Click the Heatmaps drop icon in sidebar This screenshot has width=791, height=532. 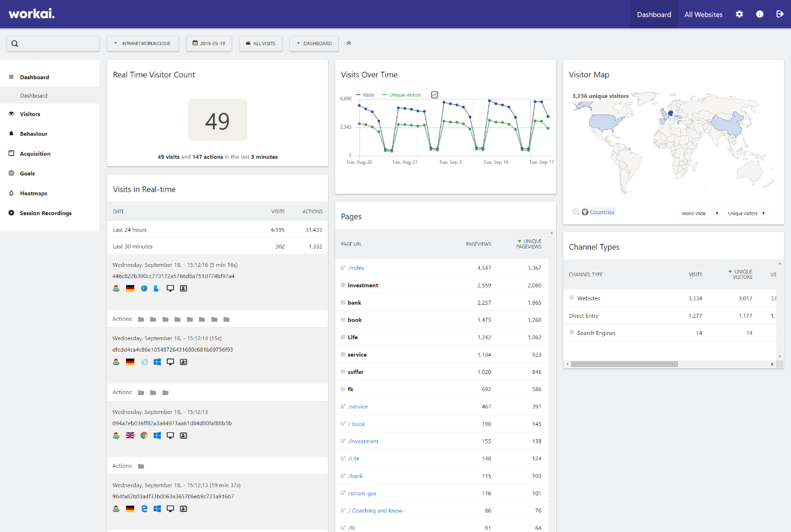coord(11,193)
